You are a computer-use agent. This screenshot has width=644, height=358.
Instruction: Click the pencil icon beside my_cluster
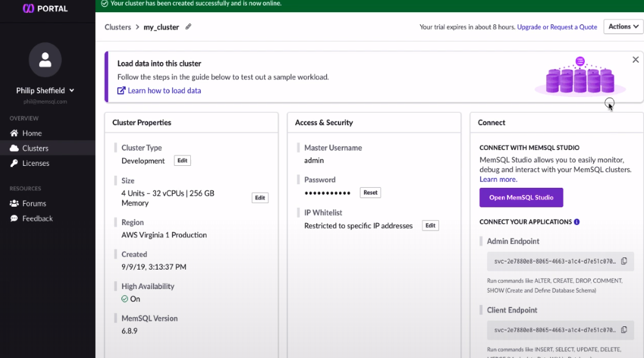point(188,27)
